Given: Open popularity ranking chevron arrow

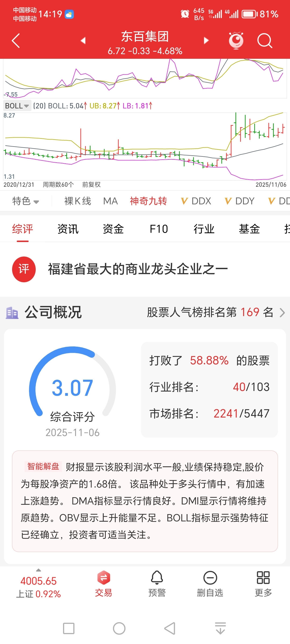Looking at the screenshot, I should click(282, 313).
